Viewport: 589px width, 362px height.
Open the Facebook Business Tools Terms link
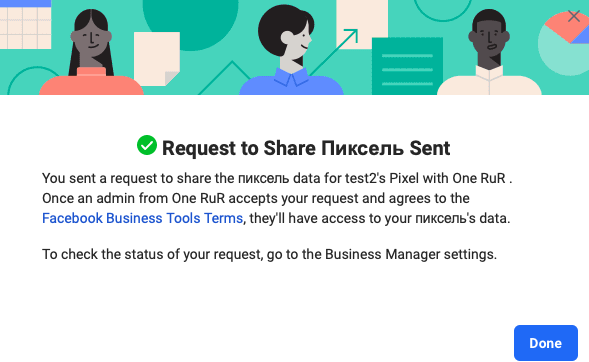(142, 218)
